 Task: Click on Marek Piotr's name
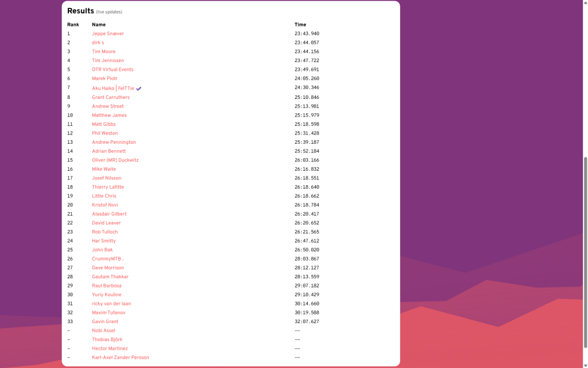point(105,79)
